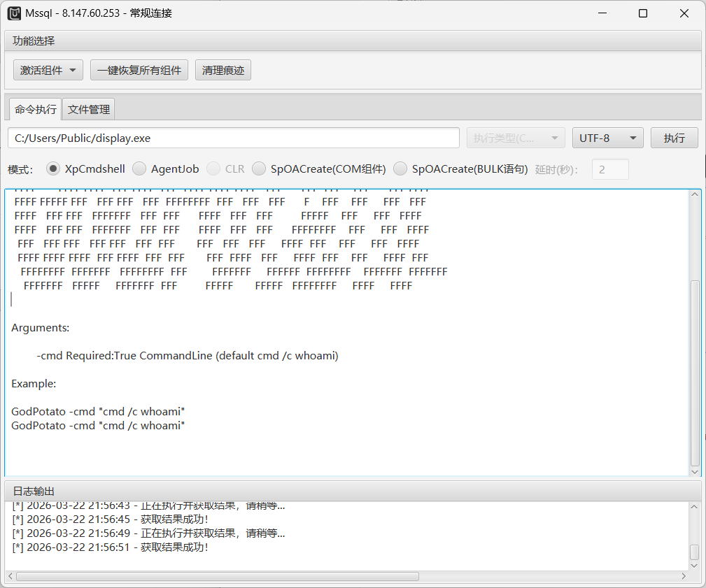Open the 执行类型 dropdown
Screen dimensions: 706x588
[516, 138]
